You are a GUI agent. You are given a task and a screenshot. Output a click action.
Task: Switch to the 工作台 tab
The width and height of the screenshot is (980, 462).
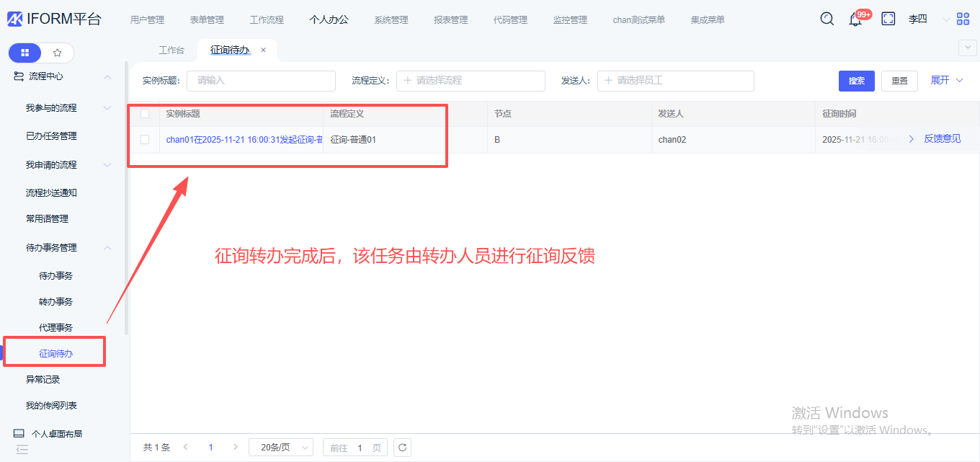pyautogui.click(x=171, y=50)
